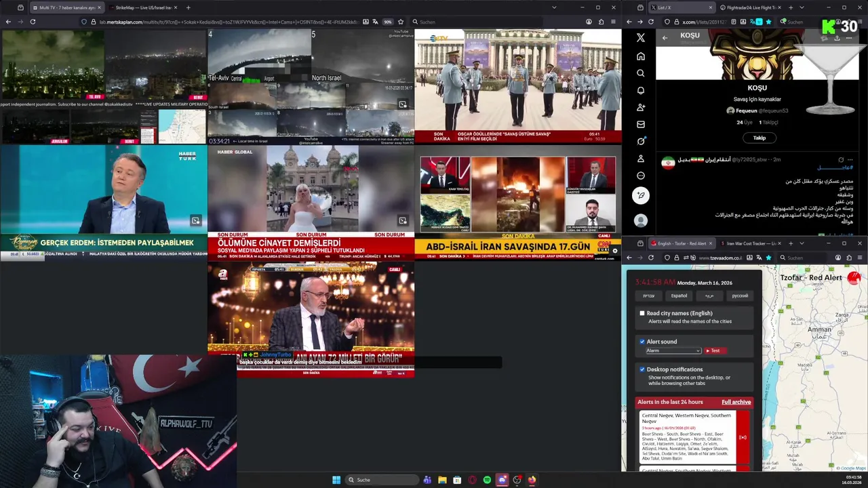
Task: Compose a new post with the feather button
Action: coord(641,196)
